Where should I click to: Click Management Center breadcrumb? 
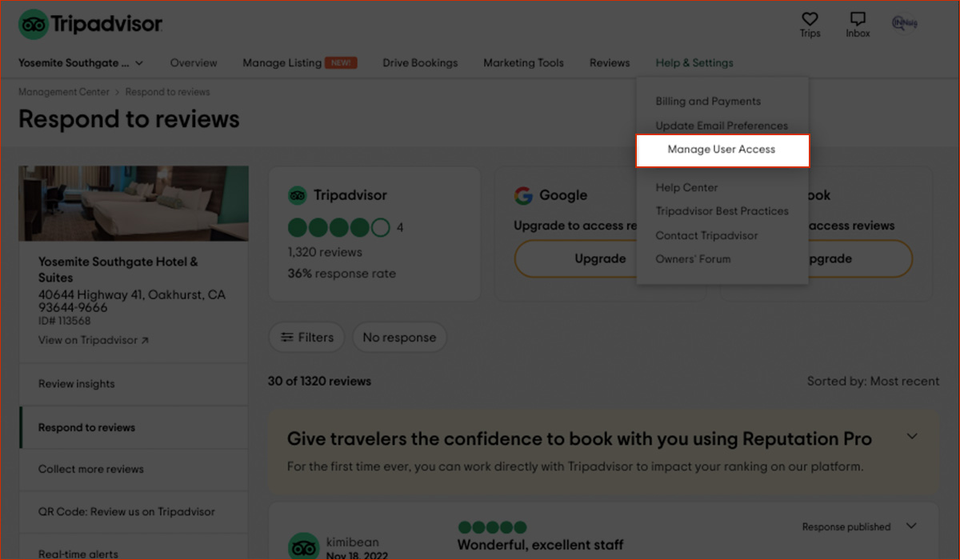point(64,92)
